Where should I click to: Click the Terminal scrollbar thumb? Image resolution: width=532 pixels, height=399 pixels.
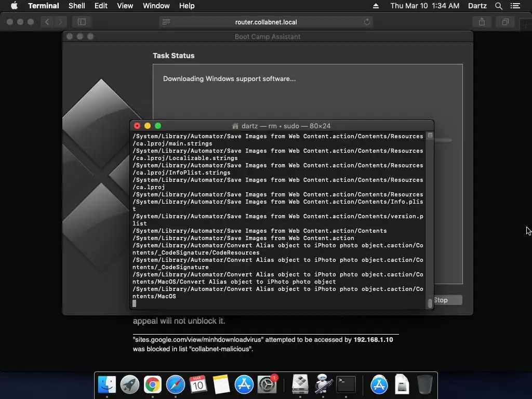[x=430, y=303]
